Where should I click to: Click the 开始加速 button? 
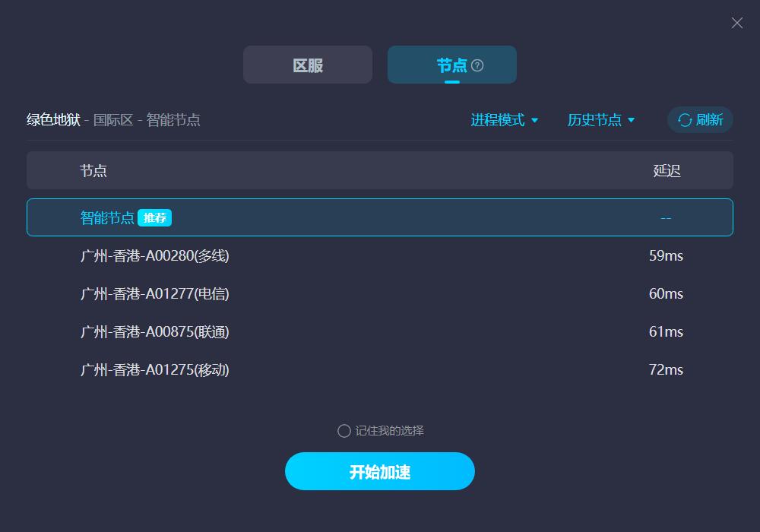[379, 471]
